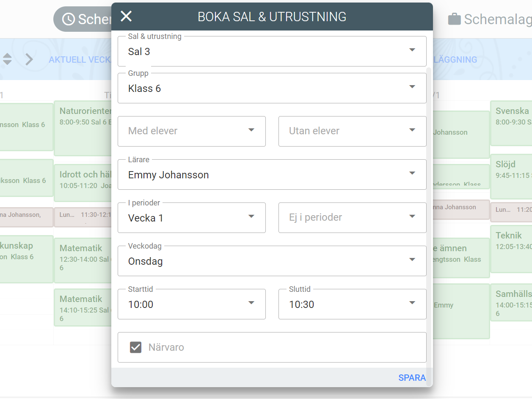
Task: Expand the Ej i perioder dropdown
Action: coord(352,217)
